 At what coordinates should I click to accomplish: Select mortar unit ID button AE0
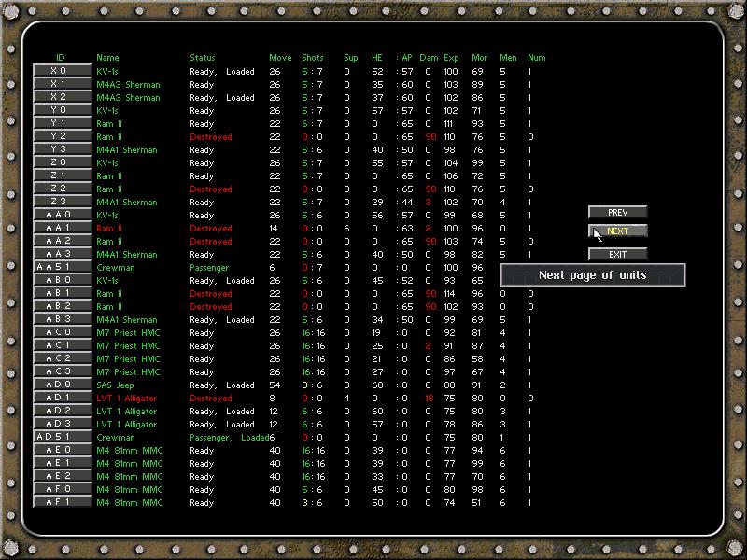[x=62, y=451]
